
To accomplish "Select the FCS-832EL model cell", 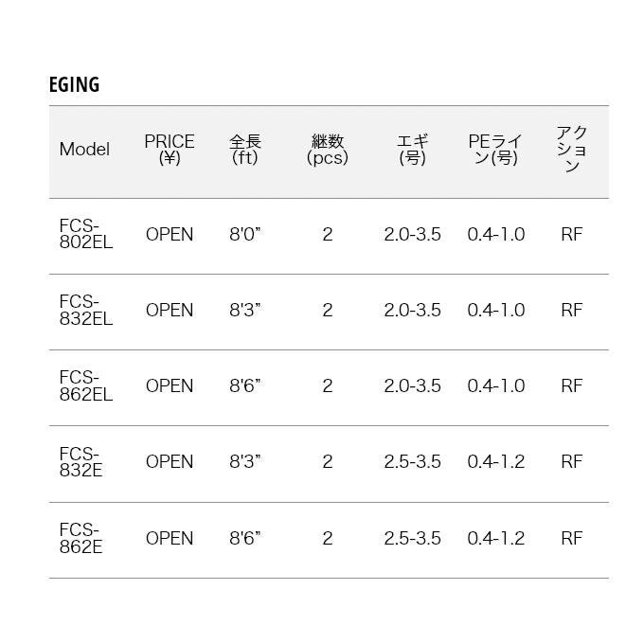I will [86, 311].
